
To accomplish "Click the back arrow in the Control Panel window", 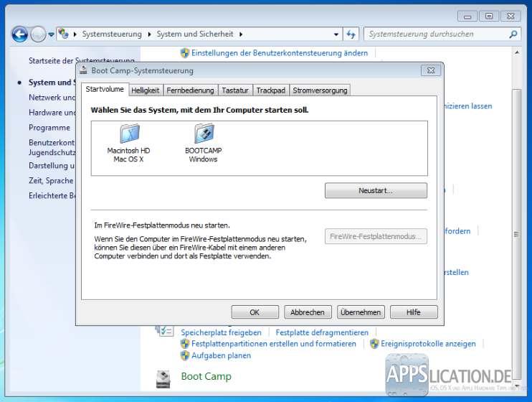I will pyautogui.click(x=19, y=34).
